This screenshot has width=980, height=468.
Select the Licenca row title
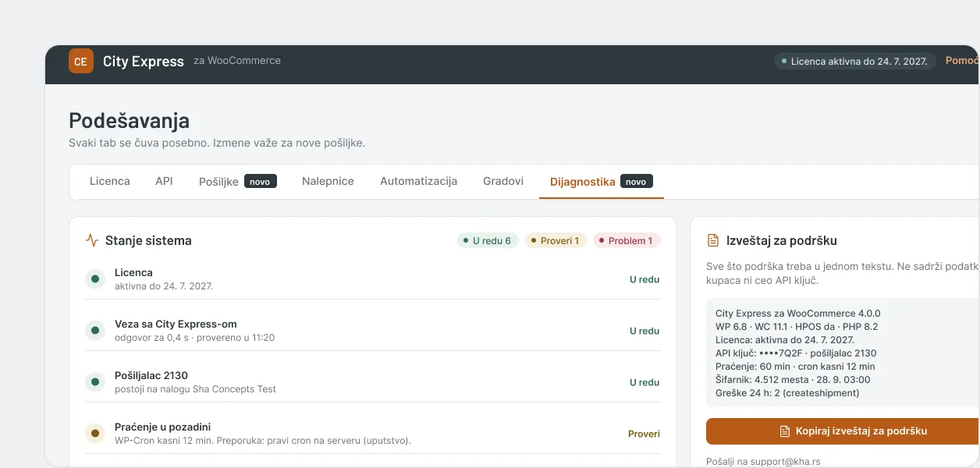tap(133, 272)
